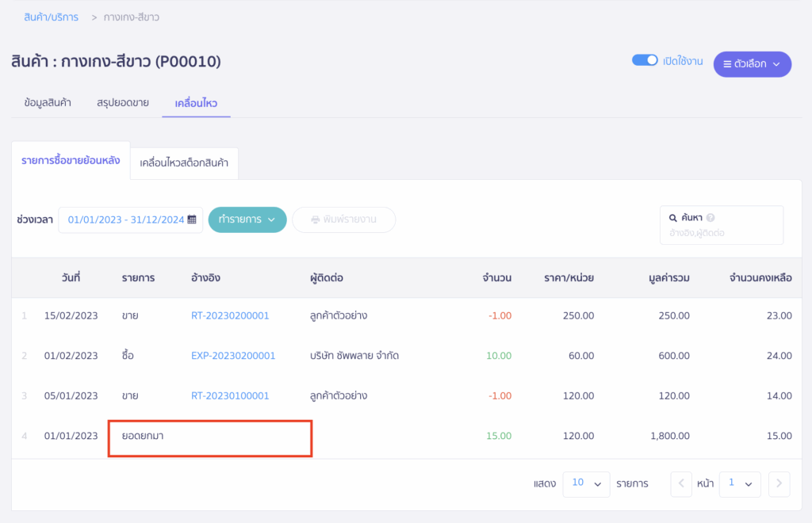Open the ตัวเลือก options dropdown
The height and width of the screenshot is (523, 812).
pyautogui.click(x=752, y=64)
